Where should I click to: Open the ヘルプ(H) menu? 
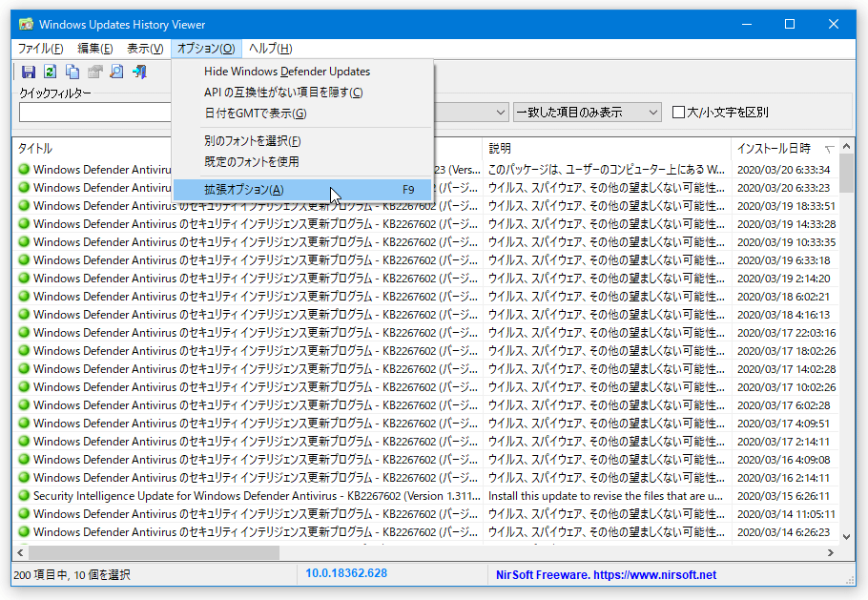tap(270, 49)
